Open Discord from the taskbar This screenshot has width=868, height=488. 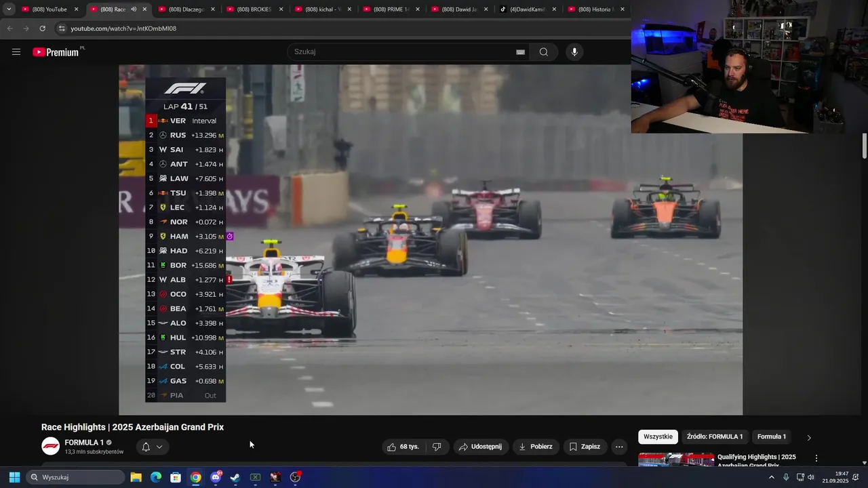[216, 477]
